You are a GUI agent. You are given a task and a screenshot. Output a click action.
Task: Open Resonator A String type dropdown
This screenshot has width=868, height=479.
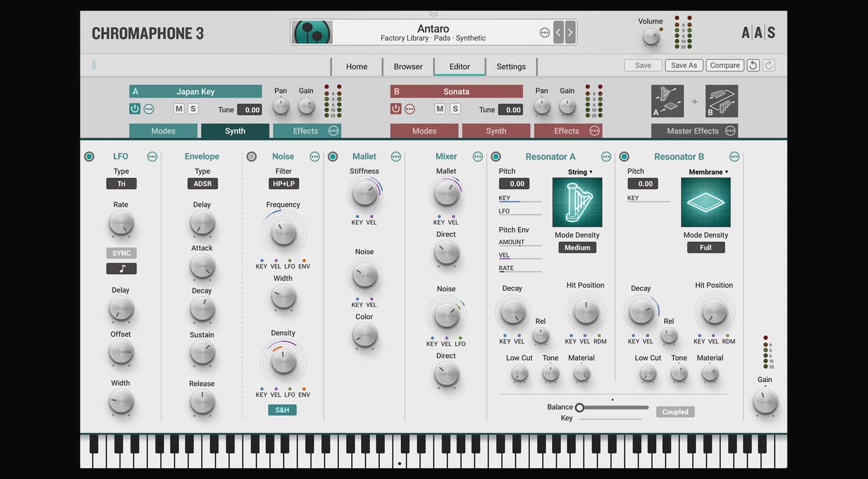(580, 172)
